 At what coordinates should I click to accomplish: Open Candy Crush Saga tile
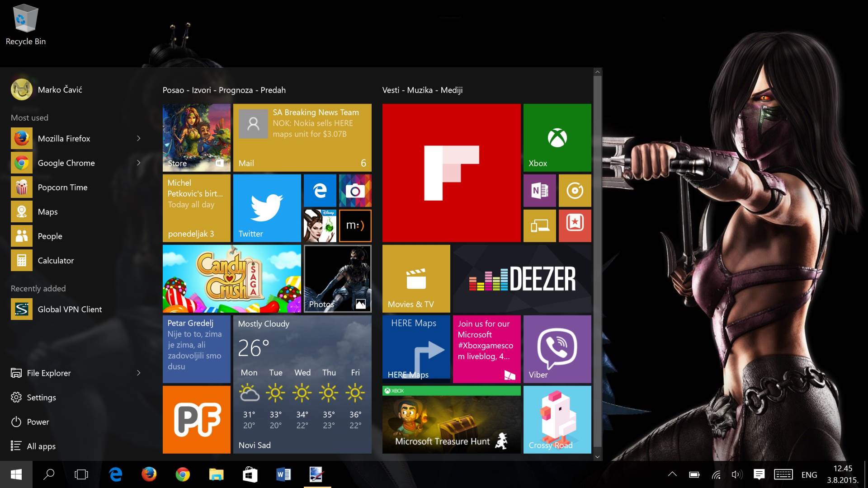pos(231,279)
